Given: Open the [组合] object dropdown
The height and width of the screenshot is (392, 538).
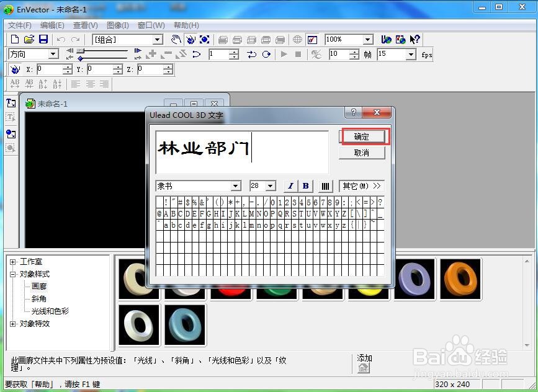Looking at the screenshot, I should [x=158, y=40].
